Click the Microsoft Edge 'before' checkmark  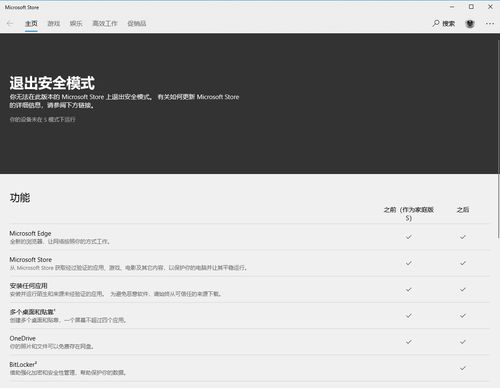409,237
